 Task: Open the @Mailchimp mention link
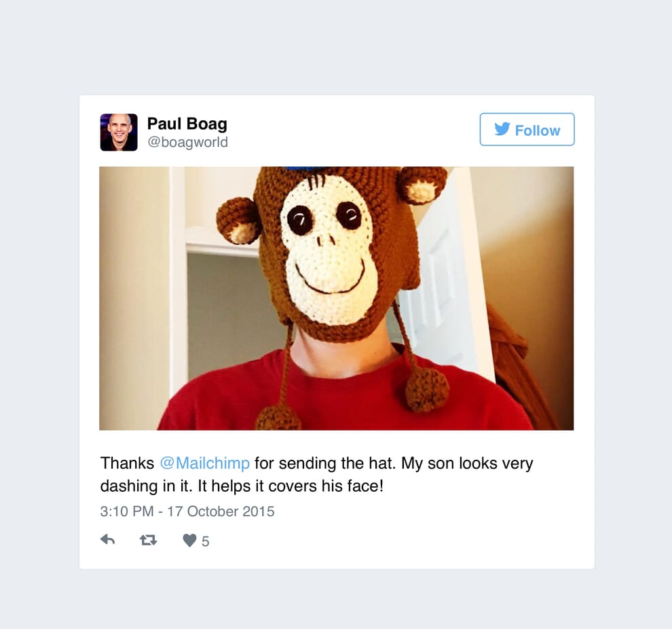click(204, 463)
